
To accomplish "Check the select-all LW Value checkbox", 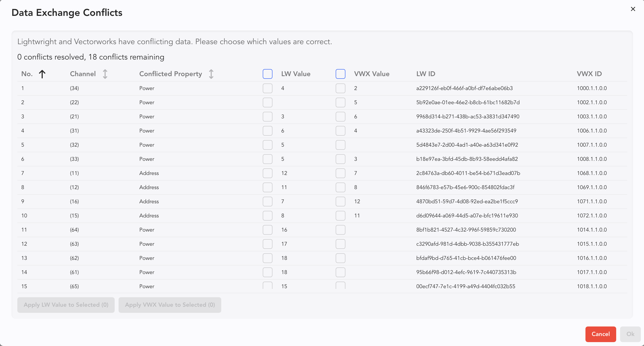I will [267, 74].
